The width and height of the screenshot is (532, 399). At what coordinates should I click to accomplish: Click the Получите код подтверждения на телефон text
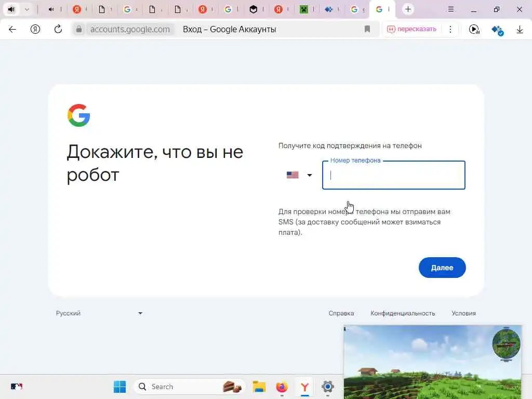[350, 145]
